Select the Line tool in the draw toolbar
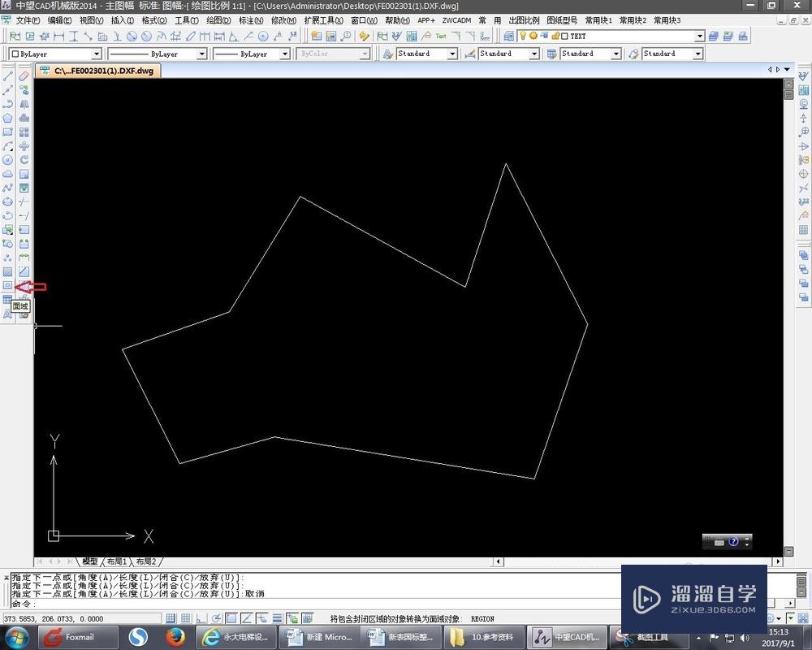The width and height of the screenshot is (812, 650). (9, 76)
